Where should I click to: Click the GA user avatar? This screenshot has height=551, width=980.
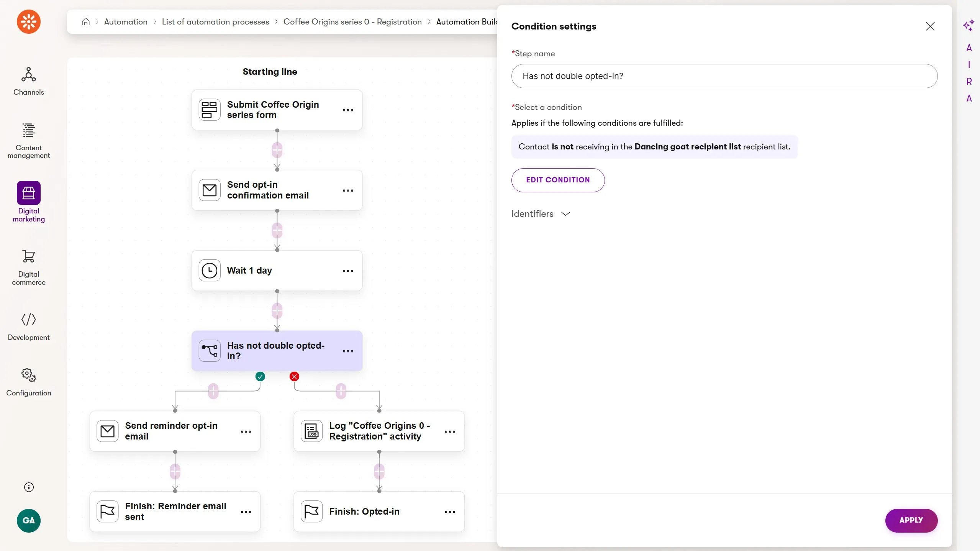(x=29, y=520)
